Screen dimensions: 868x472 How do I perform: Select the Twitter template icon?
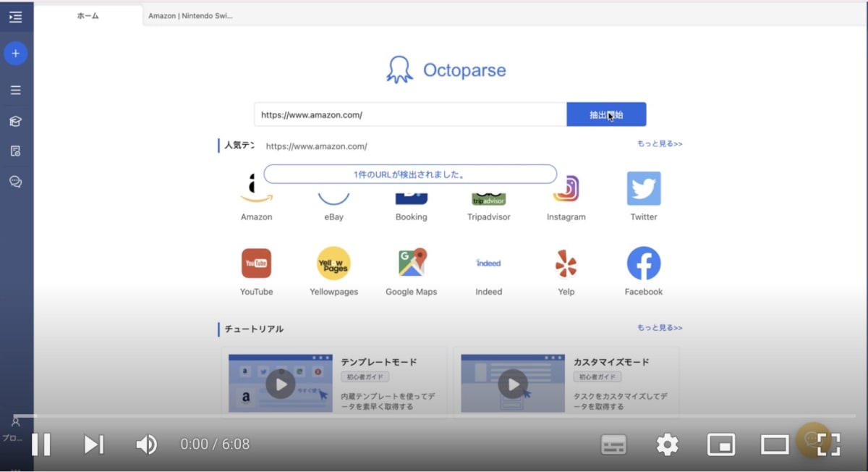click(644, 188)
